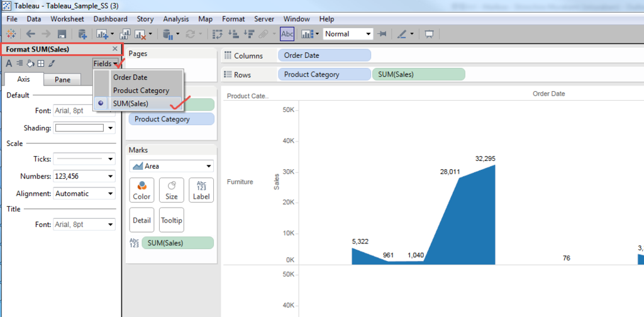Open the Dashboard menu
The image size is (644, 317).
[110, 19]
